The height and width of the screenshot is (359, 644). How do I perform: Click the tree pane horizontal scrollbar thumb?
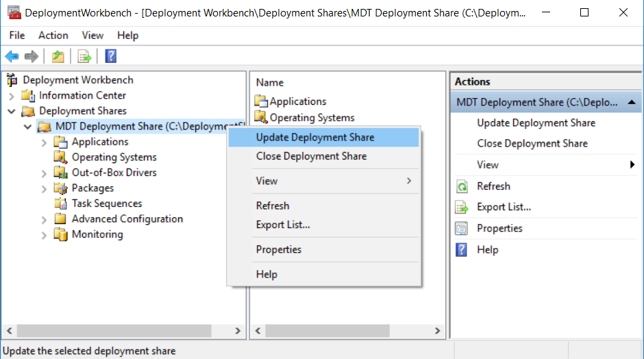[114, 331]
